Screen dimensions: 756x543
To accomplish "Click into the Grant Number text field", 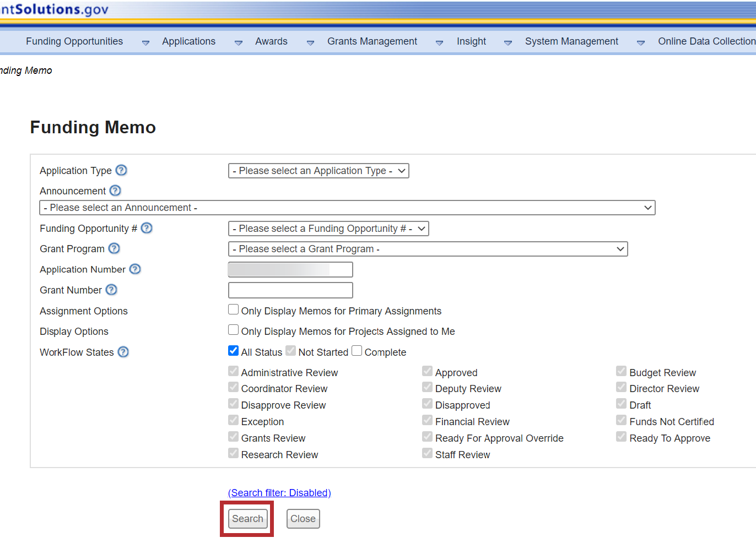I will point(290,290).
